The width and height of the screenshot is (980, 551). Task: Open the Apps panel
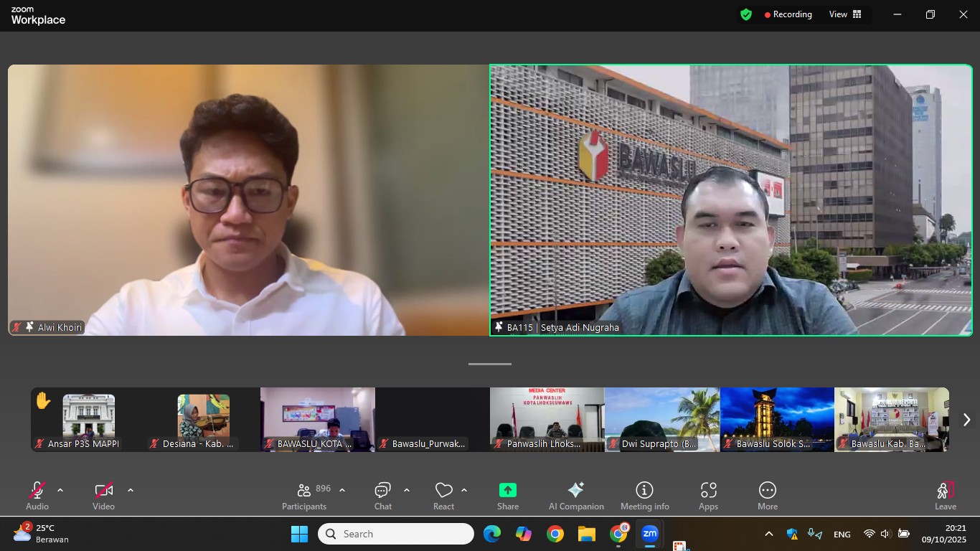tap(708, 496)
